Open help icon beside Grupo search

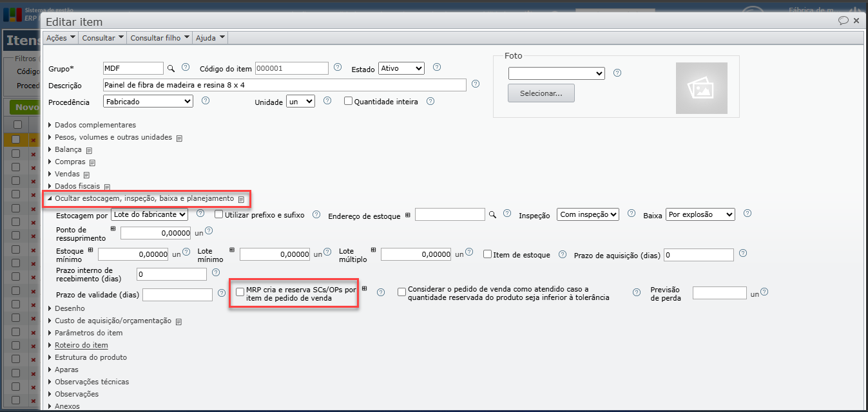(x=186, y=67)
